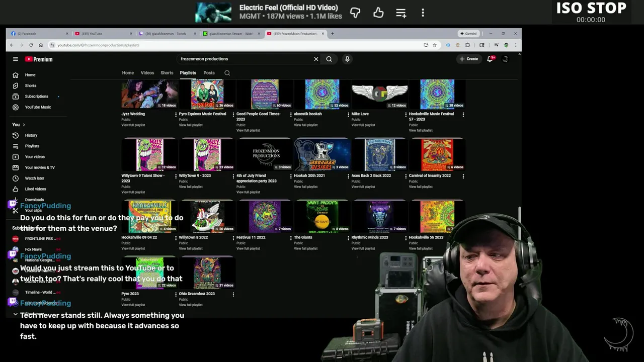644x362 pixels.
Task: Switch to the channel Posts tab
Action: tap(209, 73)
